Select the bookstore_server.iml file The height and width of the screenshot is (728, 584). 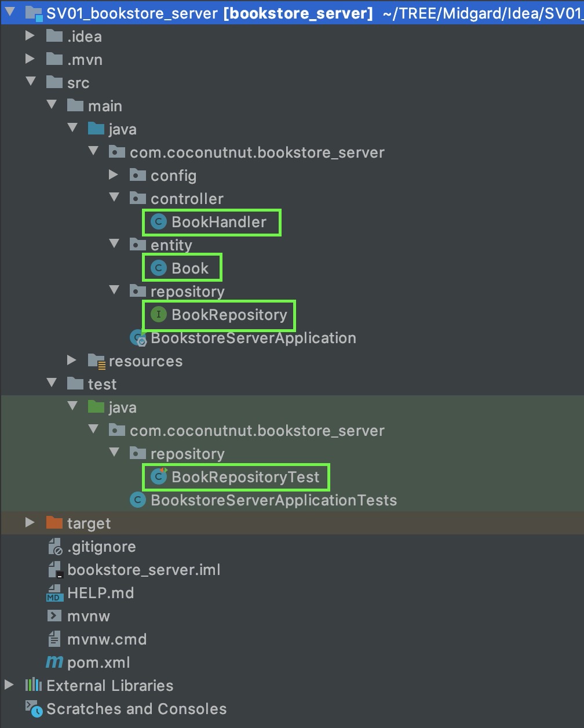[144, 570]
